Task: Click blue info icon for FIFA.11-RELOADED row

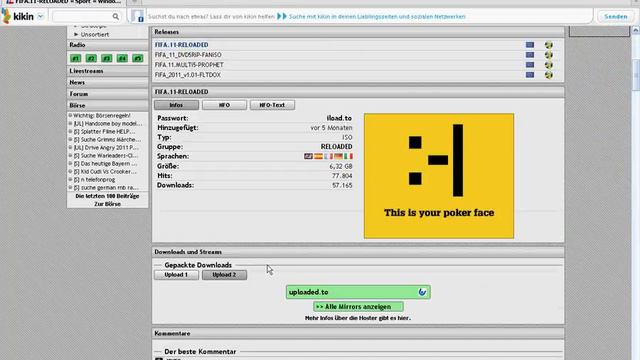Action: coord(530,45)
